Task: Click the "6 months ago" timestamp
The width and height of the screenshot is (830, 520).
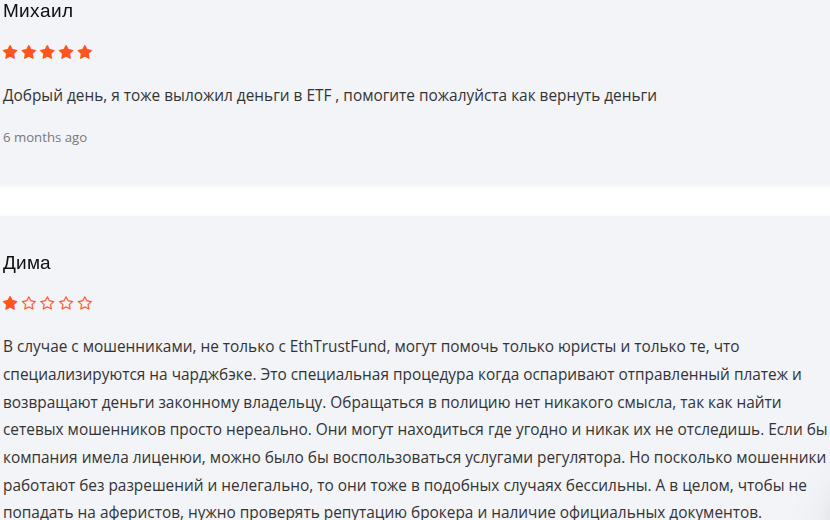Action: 45,137
